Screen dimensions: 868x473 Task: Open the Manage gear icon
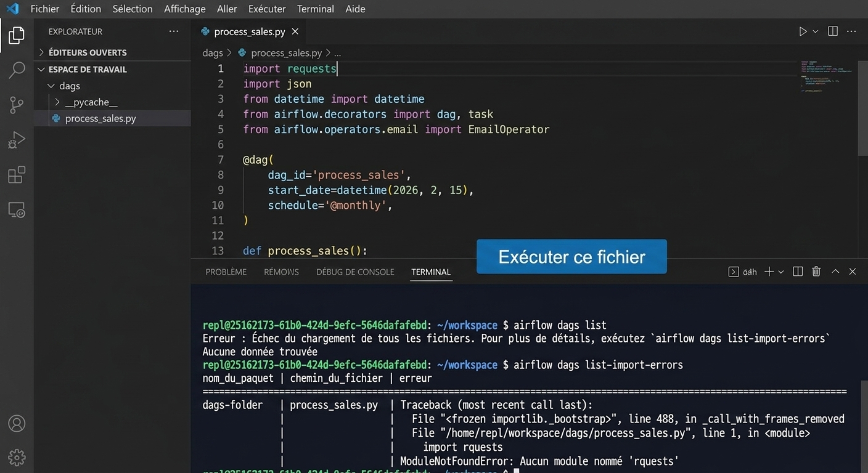(x=17, y=458)
